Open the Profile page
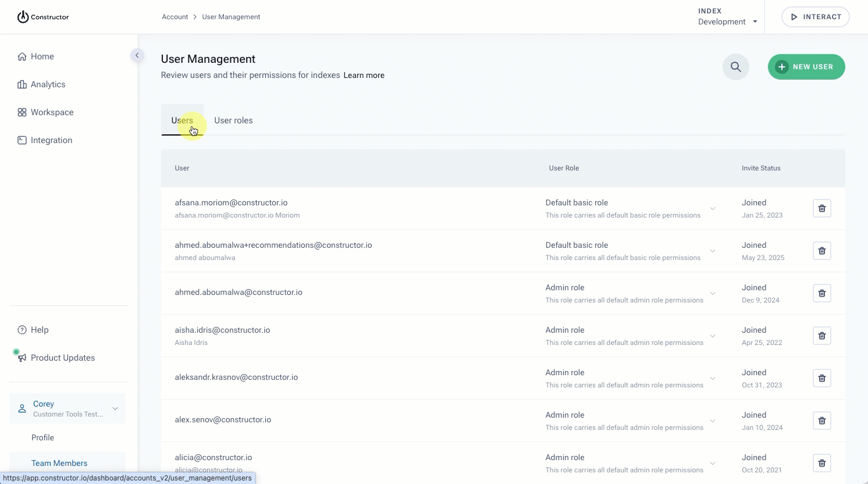 (x=42, y=437)
